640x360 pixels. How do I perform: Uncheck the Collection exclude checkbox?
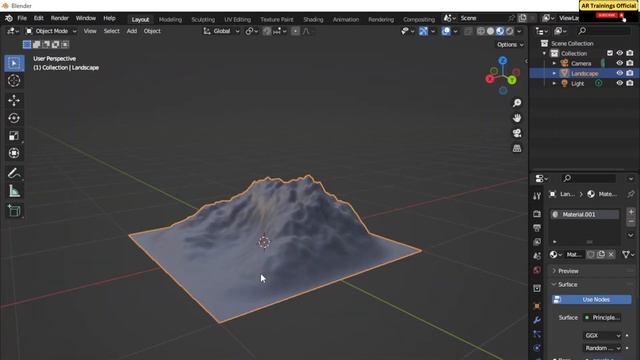610,53
